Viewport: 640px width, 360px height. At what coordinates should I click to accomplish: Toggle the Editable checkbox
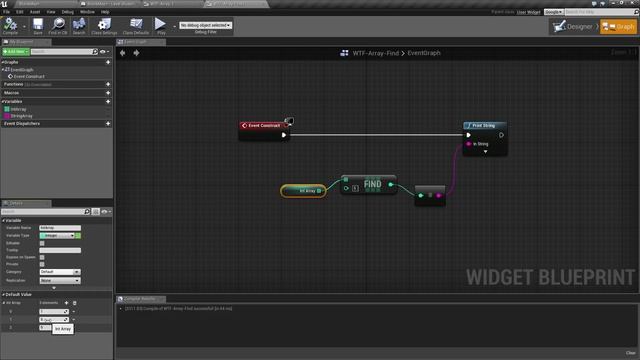[42, 243]
